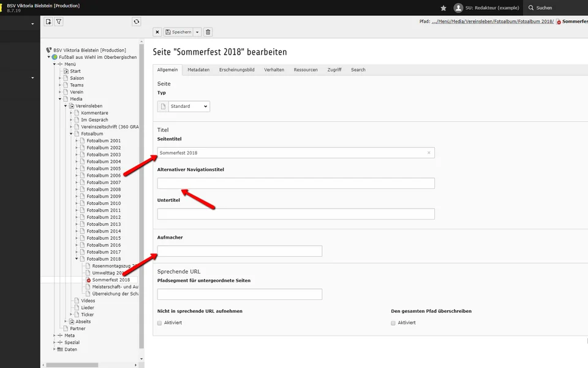Click the Fotoalbum 2005 page icon
Image resolution: width=588 pixels, height=368 pixels.
click(x=83, y=169)
